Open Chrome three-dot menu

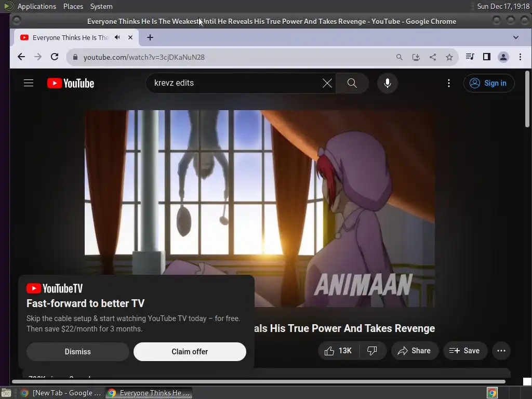click(x=520, y=57)
